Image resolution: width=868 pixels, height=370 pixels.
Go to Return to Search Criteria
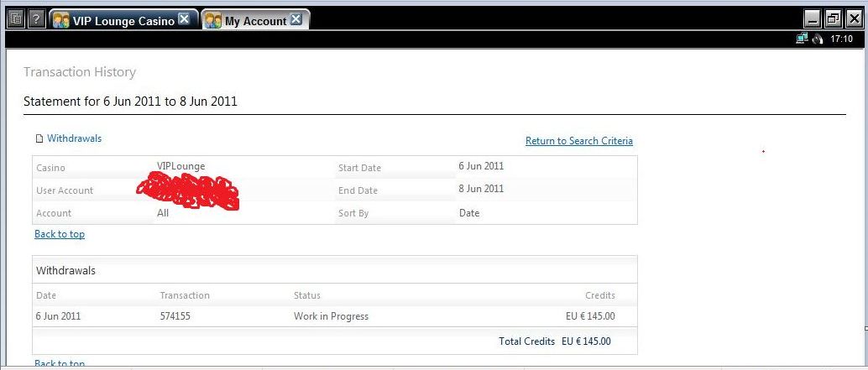point(578,141)
